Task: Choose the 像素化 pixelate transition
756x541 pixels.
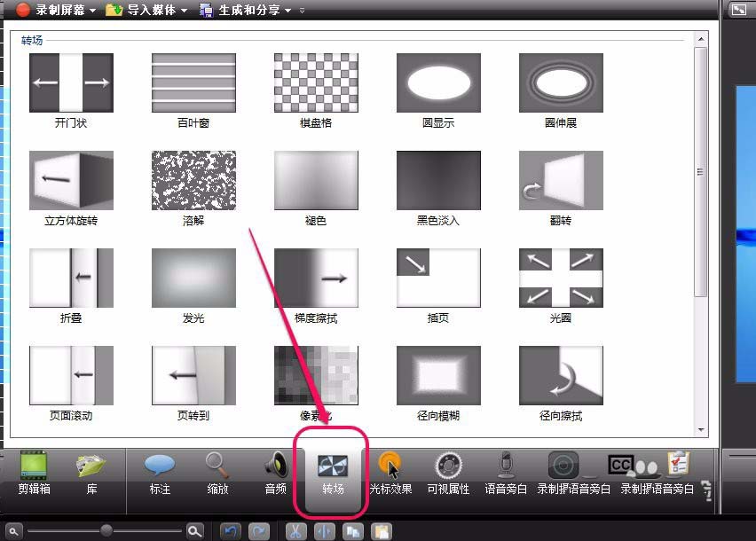Action: [x=316, y=375]
